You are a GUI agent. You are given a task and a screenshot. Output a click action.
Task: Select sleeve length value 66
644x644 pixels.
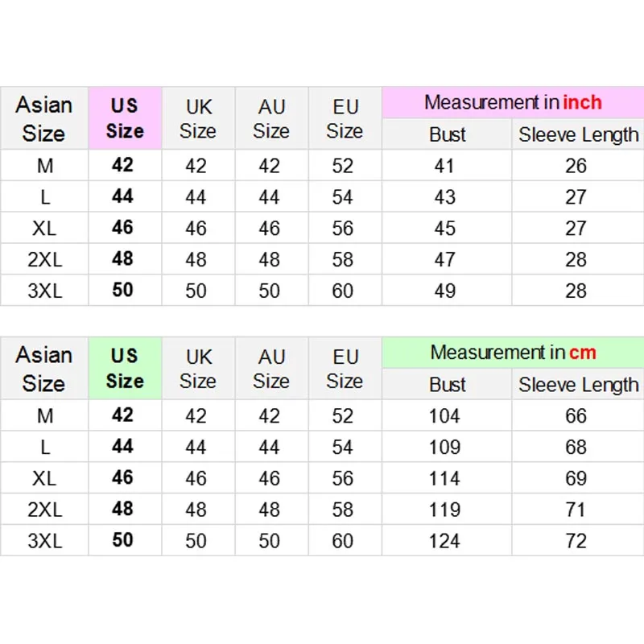point(576,416)
